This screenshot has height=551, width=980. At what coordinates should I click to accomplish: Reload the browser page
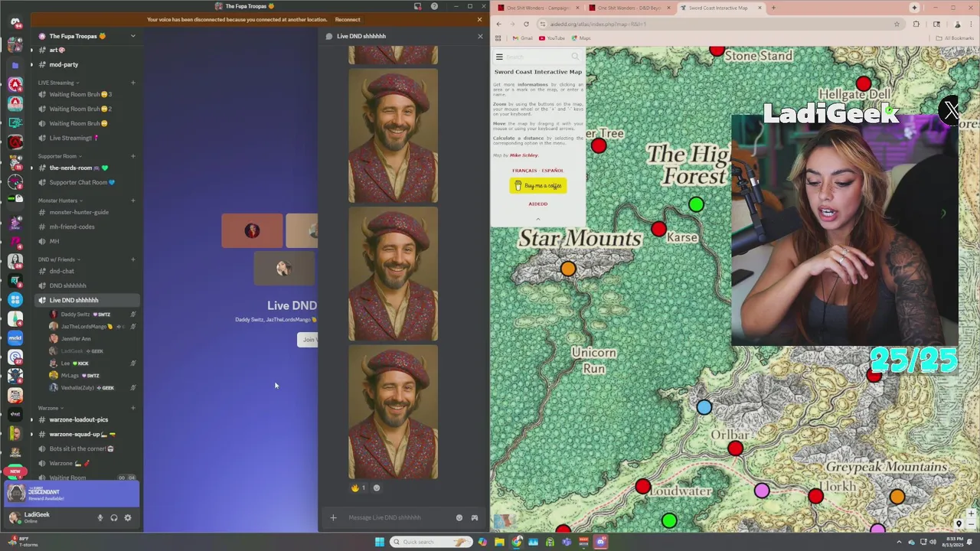[x=526, y=24]
